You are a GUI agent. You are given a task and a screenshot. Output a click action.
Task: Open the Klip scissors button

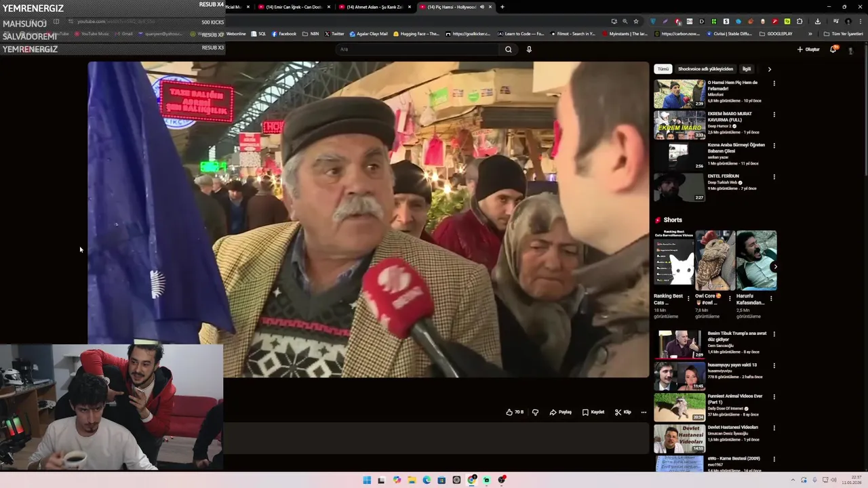(623, 412)
